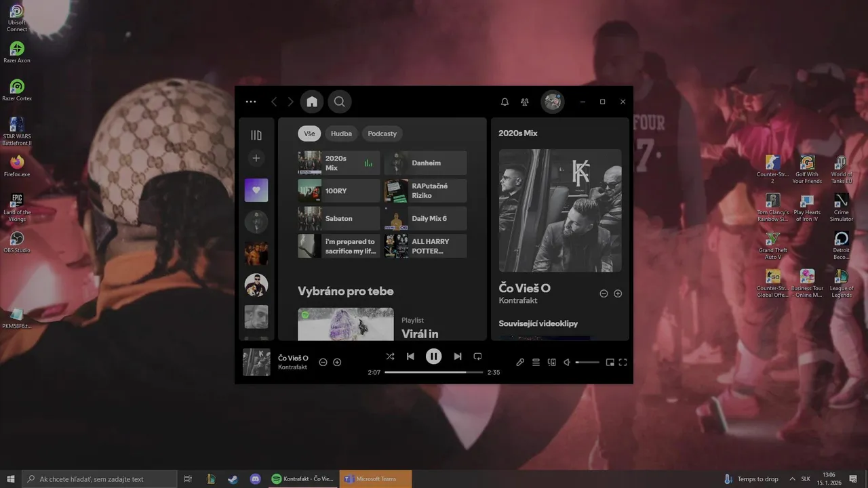Viewport: 868px width, 488px height.
Task: Open the Daily Mix 6 tile
Action: tap(426, 218)
